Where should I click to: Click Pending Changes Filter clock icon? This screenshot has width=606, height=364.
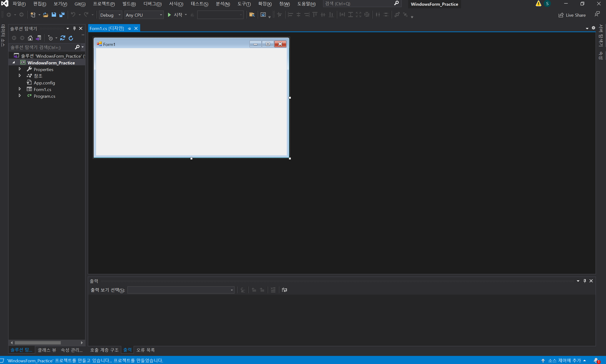point(51,38)
